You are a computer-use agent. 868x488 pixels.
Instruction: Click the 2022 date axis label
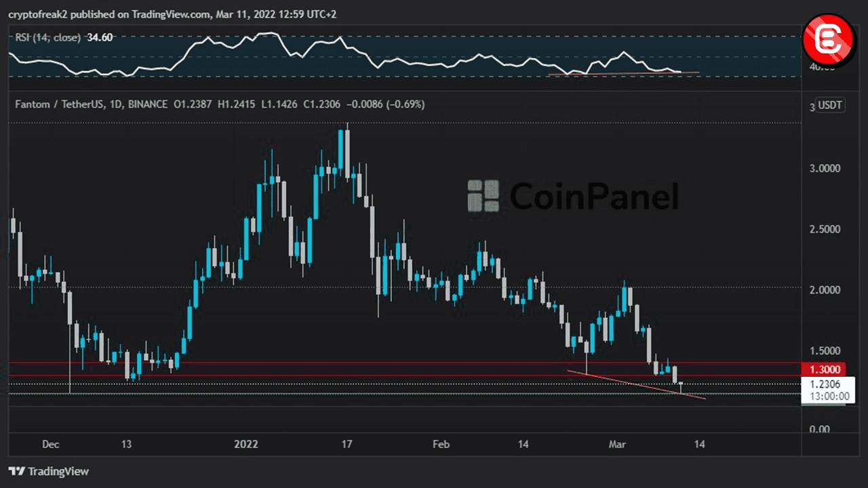(x=245, y=445)
